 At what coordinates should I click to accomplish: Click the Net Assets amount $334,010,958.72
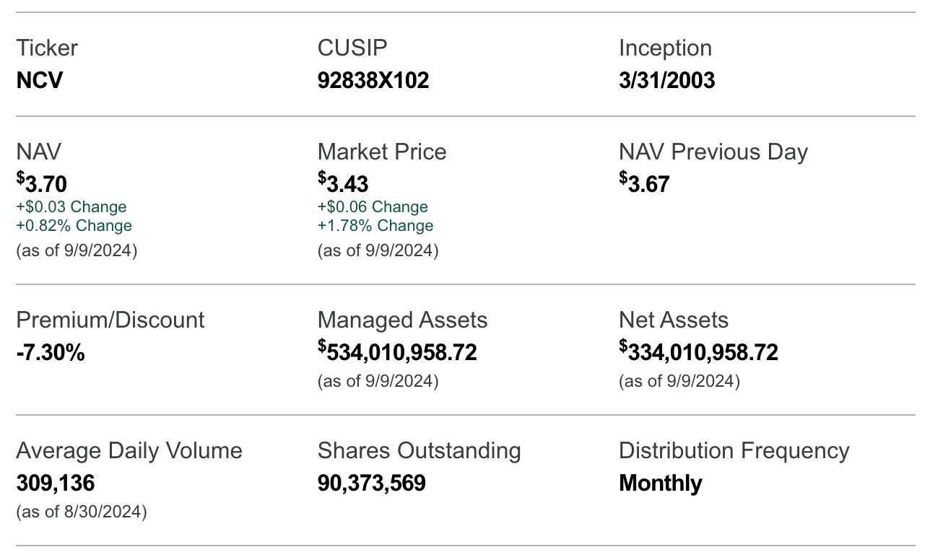[x=698, y=352]
